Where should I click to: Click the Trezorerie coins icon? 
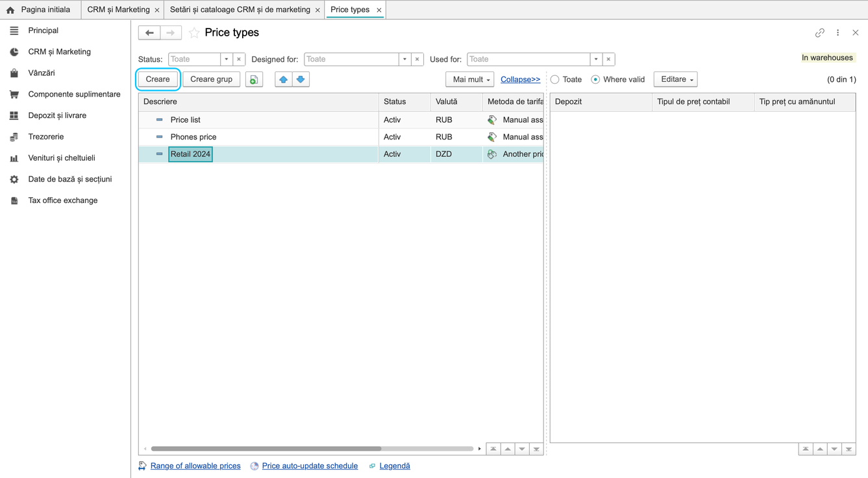(x=14, y=137)
